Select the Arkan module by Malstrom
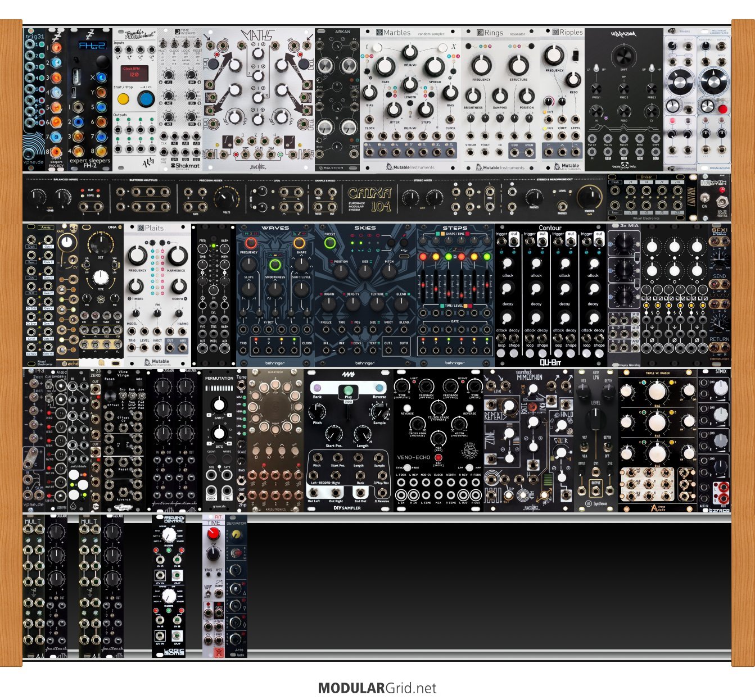 pyautogui.click(x=337, y=99)
